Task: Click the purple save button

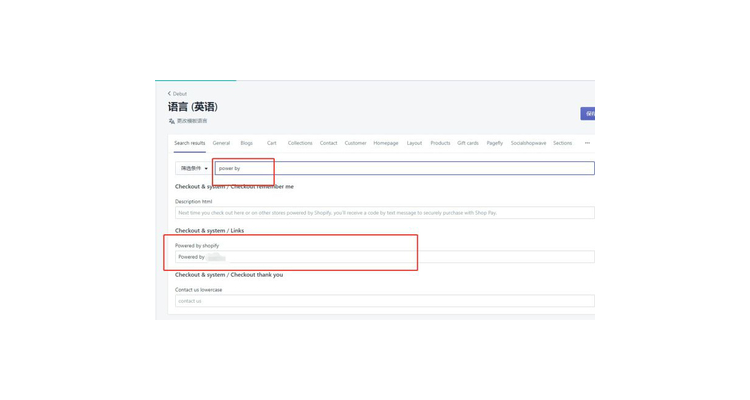Action: point(587,114)
